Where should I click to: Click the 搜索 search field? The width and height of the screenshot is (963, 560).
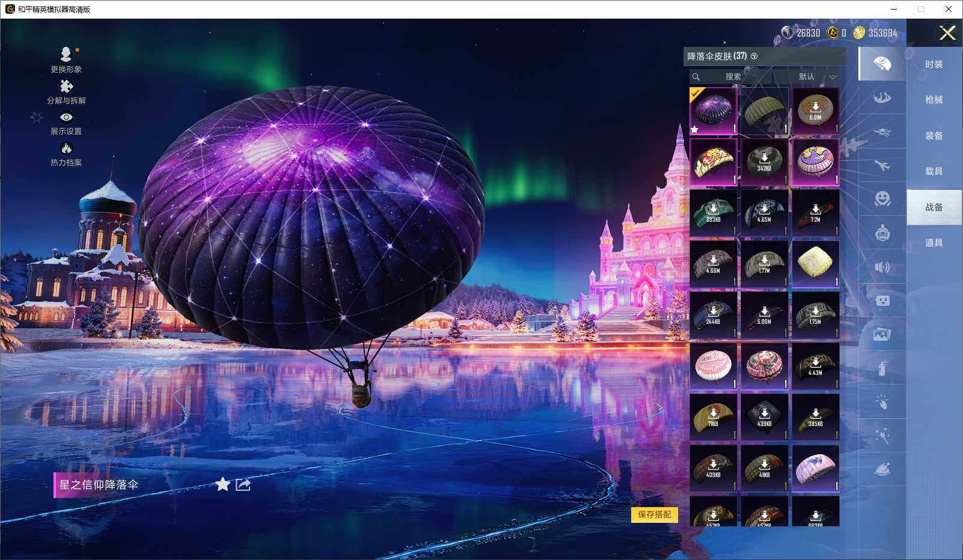pos(732,77)
